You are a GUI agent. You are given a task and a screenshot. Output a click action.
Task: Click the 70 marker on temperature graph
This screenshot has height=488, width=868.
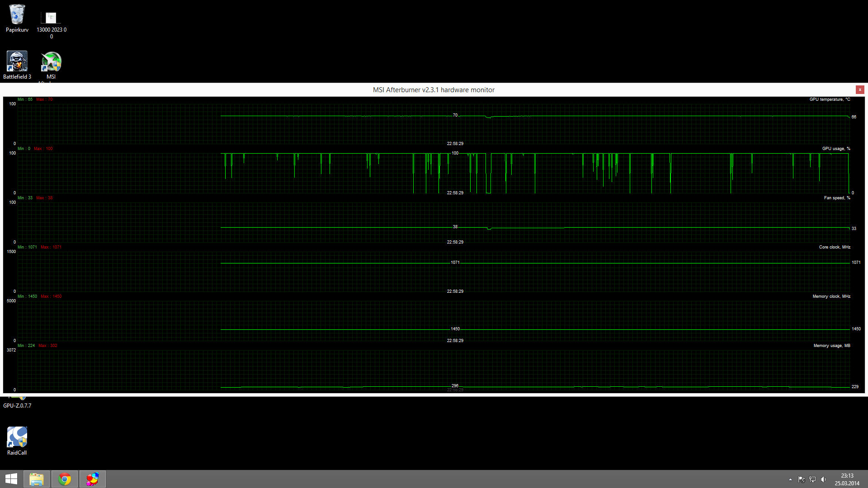click(455, 115)
